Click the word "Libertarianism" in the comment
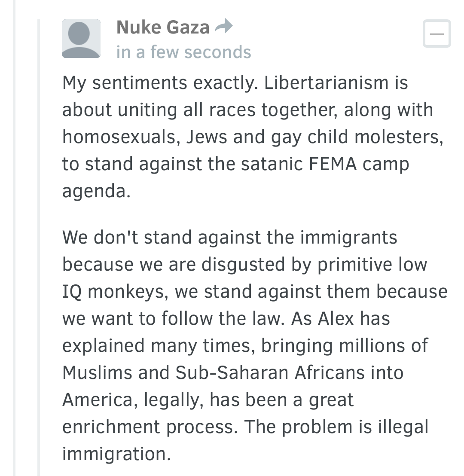The height and width of the screenshot is (476, 464). tap(327, 82)
